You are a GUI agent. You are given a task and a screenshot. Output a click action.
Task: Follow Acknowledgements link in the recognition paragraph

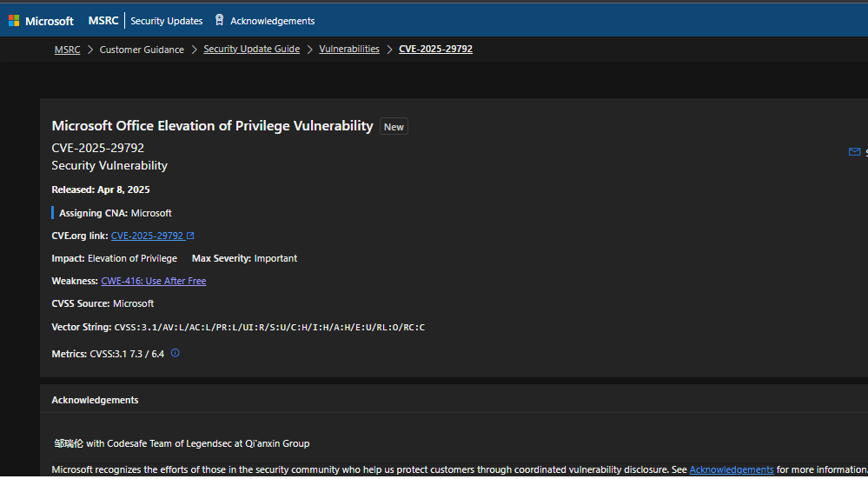(x=731, y=469)
